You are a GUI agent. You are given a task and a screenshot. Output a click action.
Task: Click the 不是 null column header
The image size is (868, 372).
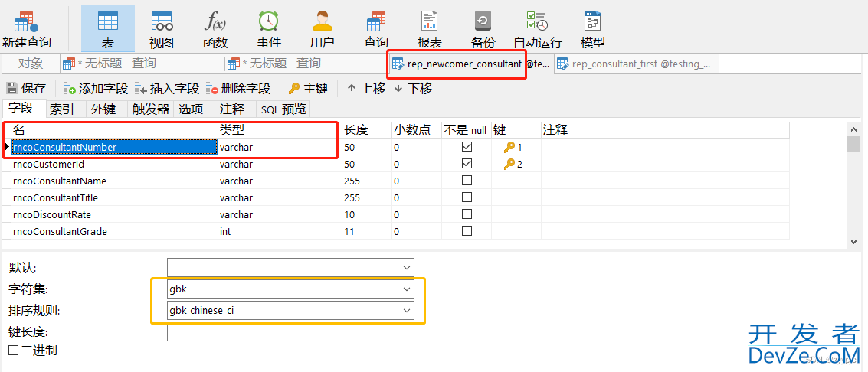click(x=466, y=130)
